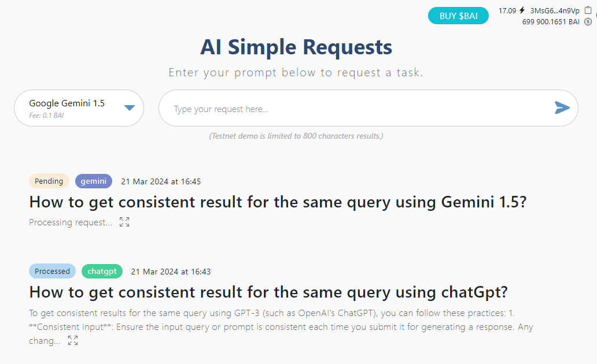Select the chatgpt model tag
Image resolution: width=597 pixels, height=364 pixels.
(102, 271)
